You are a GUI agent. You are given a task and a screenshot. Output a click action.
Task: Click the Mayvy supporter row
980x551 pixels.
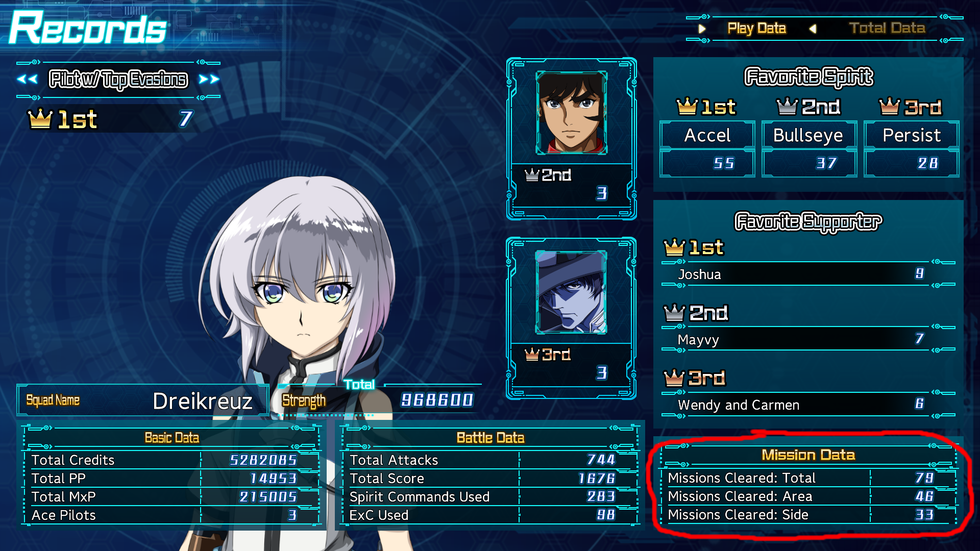tap(801, 339)
